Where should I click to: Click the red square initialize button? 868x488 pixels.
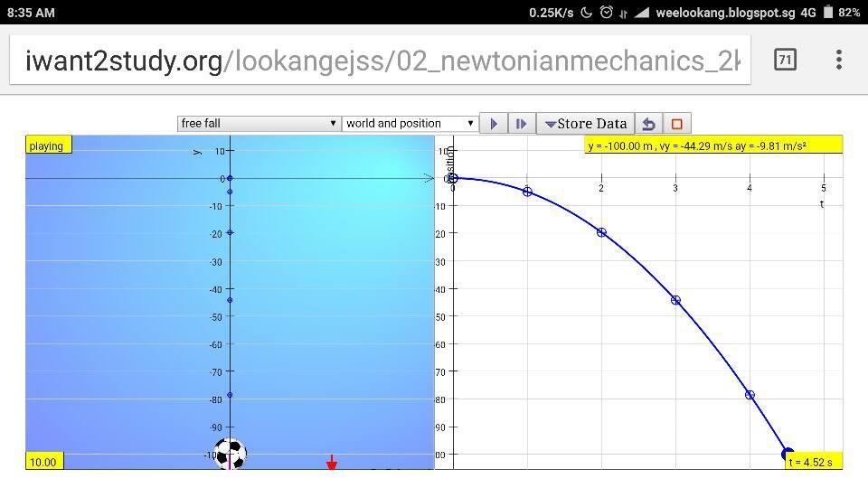676,124
